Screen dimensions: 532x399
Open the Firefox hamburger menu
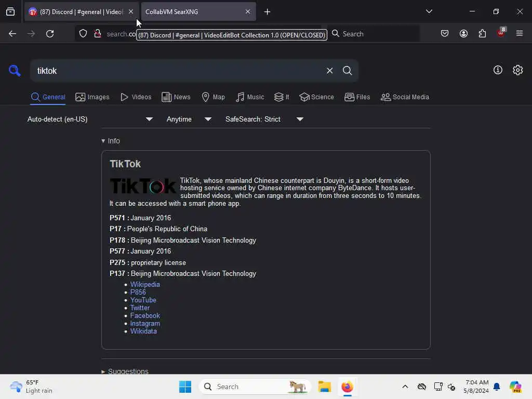[x=520, y=34]
